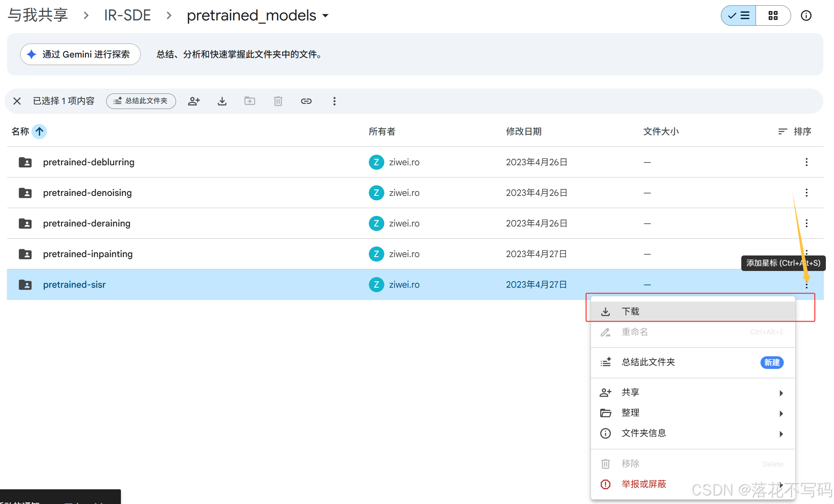Open more options for pretrained-deblurring

pos(806,162)
